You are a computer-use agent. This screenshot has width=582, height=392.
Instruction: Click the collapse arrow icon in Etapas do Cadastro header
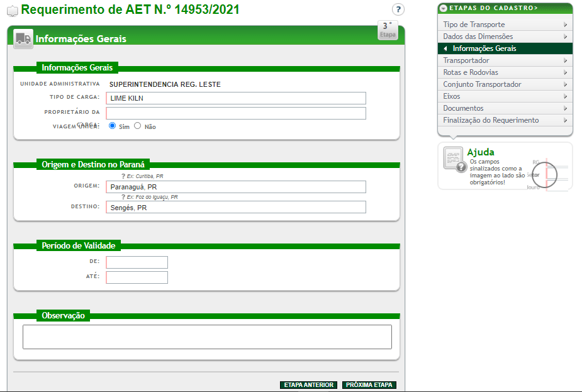click(x=444, y=8)
